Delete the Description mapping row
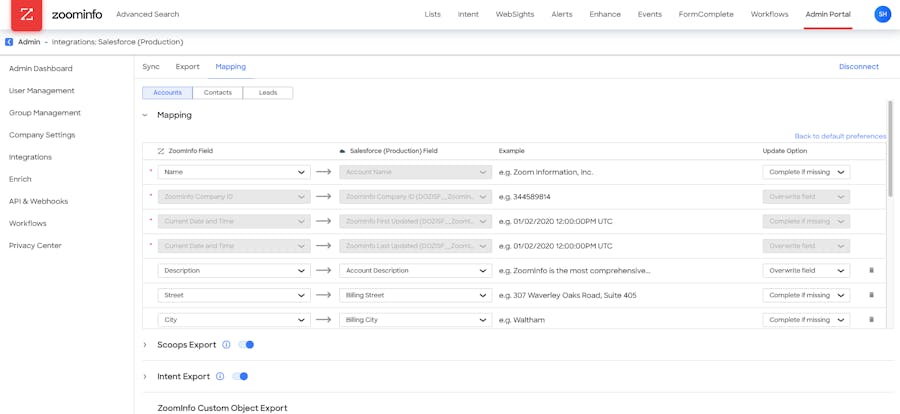Screen dimensions: 900x414 [x=871, y=271]
